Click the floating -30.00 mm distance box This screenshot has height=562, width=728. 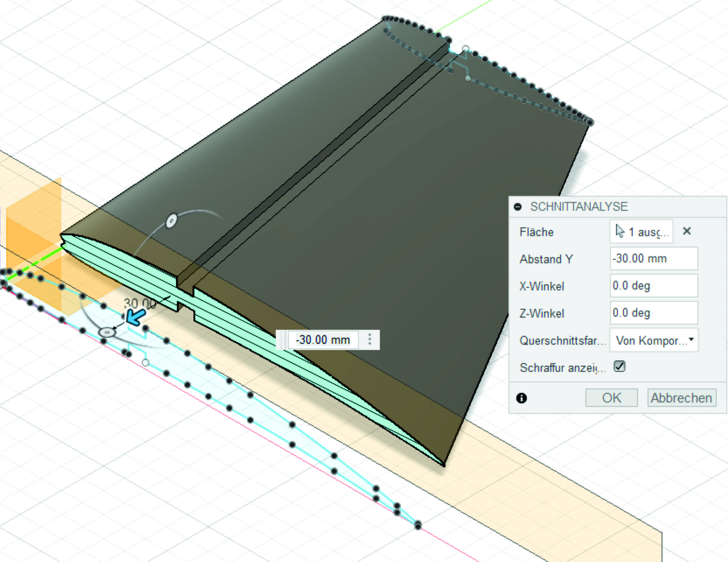tap(323, 340)
